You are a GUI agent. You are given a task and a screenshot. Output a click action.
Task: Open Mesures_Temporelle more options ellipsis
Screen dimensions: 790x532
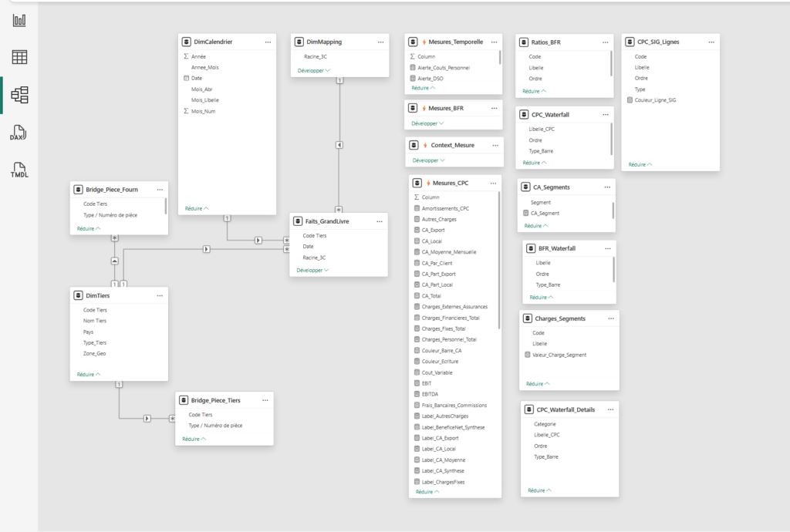(494, 42)
